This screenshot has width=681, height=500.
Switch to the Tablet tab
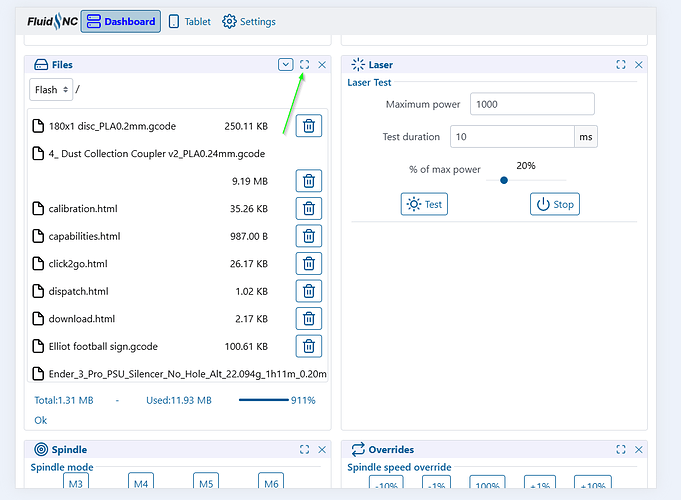coord(189,21)
